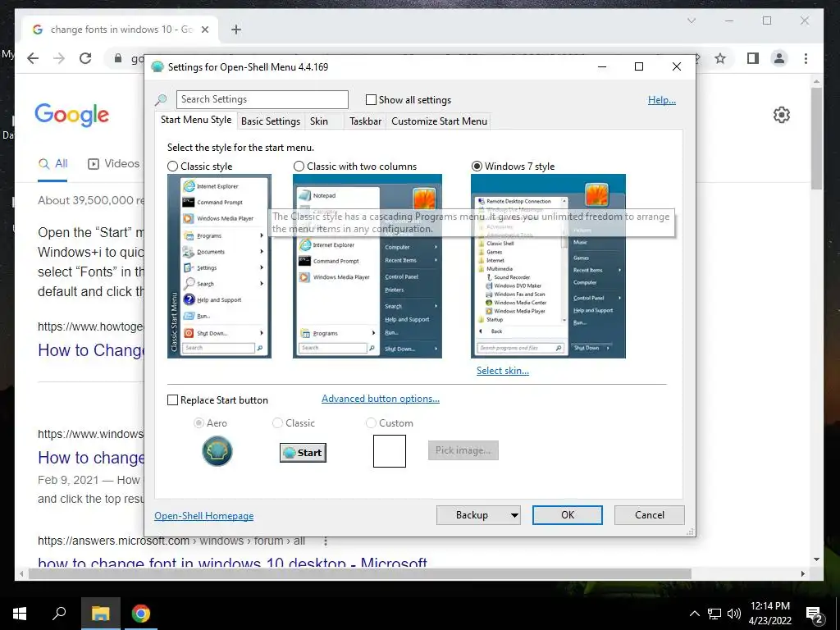Open the Backup dropdown arrow
Viewport: 840px width, 630px height.
point(514,515)
